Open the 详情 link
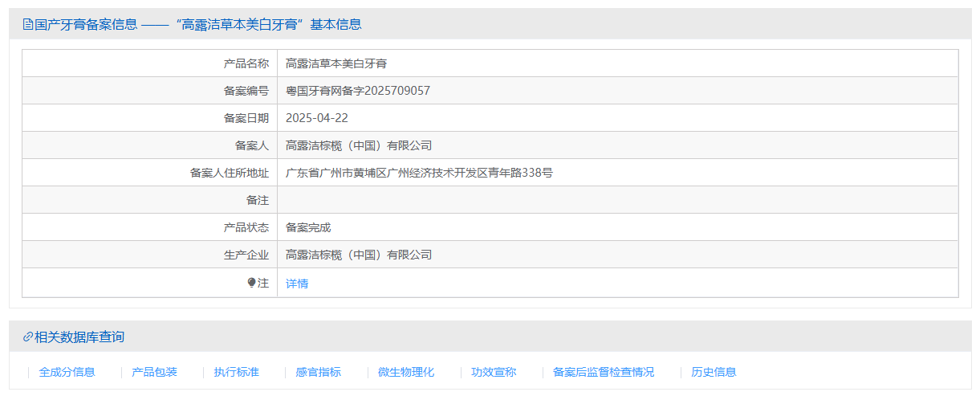Image resolution: width=980 pixels, height=396 pixels. click(x=297, y=284)
